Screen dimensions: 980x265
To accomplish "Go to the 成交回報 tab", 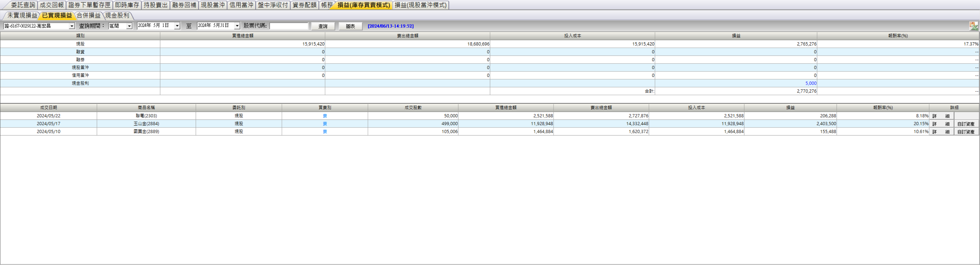I will click(52, 5).
